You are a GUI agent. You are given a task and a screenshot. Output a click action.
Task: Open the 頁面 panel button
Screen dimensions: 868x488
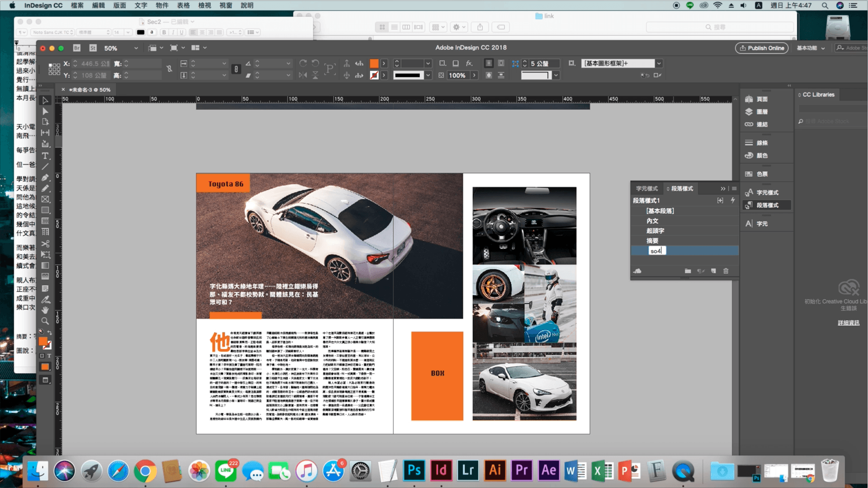[x=762, y=99]
